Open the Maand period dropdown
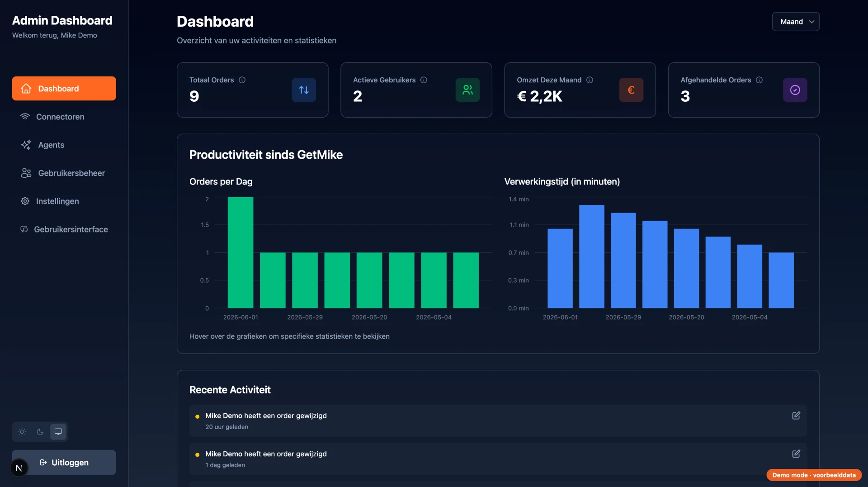The width and height of the screenshot is (868, 487). pyautogui.click(x=795, y=22)
